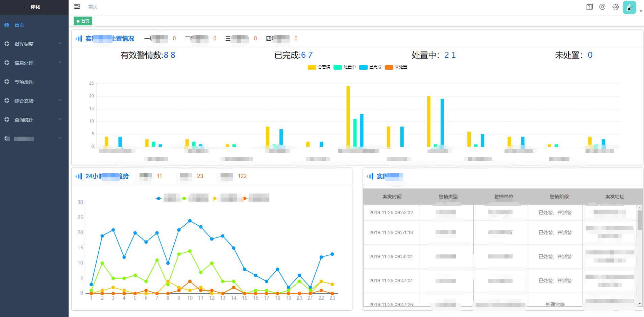
Task: Select the green 首页 page tab
Action: pyautogui.click(x=83, y=21)
